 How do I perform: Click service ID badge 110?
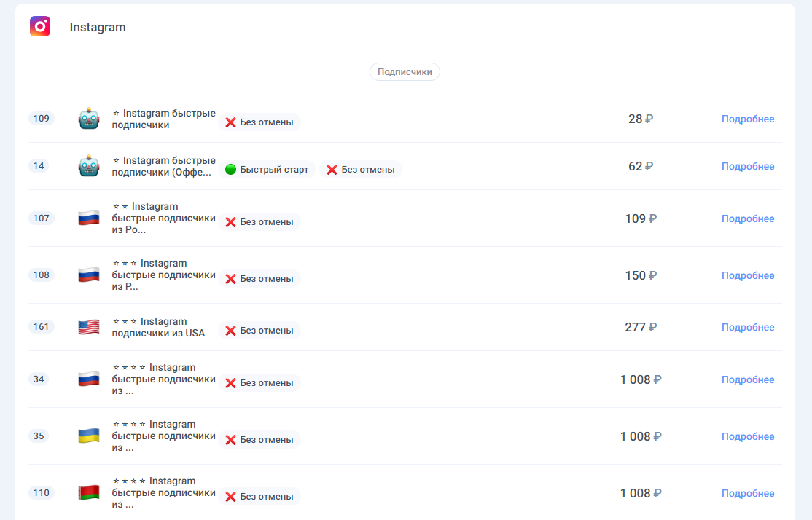click(42, 492)
